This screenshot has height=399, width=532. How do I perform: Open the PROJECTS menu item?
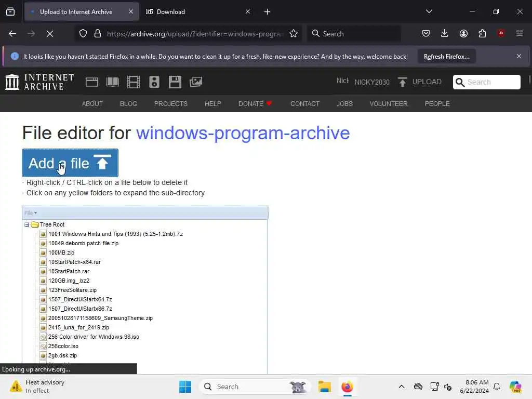coord(170,104)
